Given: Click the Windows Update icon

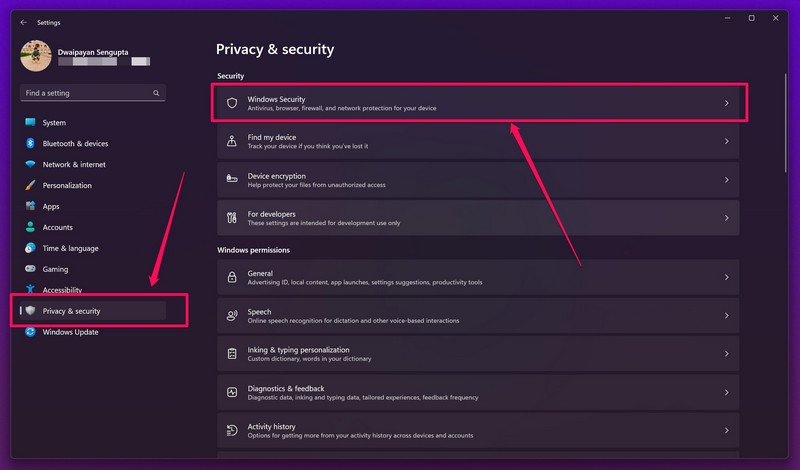Looking at the screenshot, I should click(31, 333).
